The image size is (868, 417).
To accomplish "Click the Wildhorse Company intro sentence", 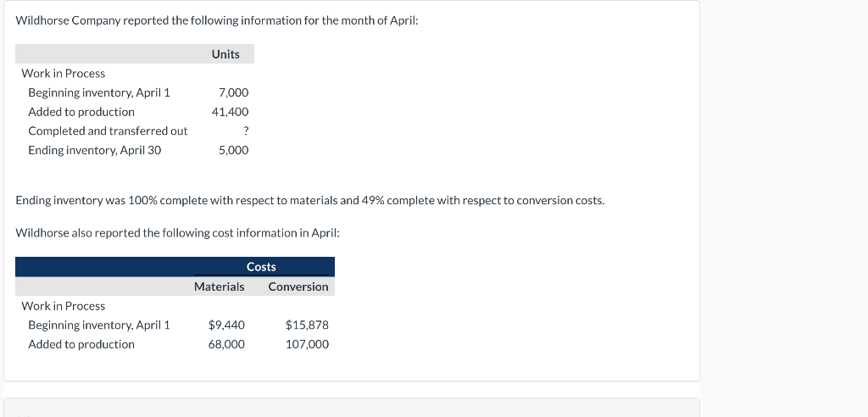I will pyautogui.click(x=217, y=19).
